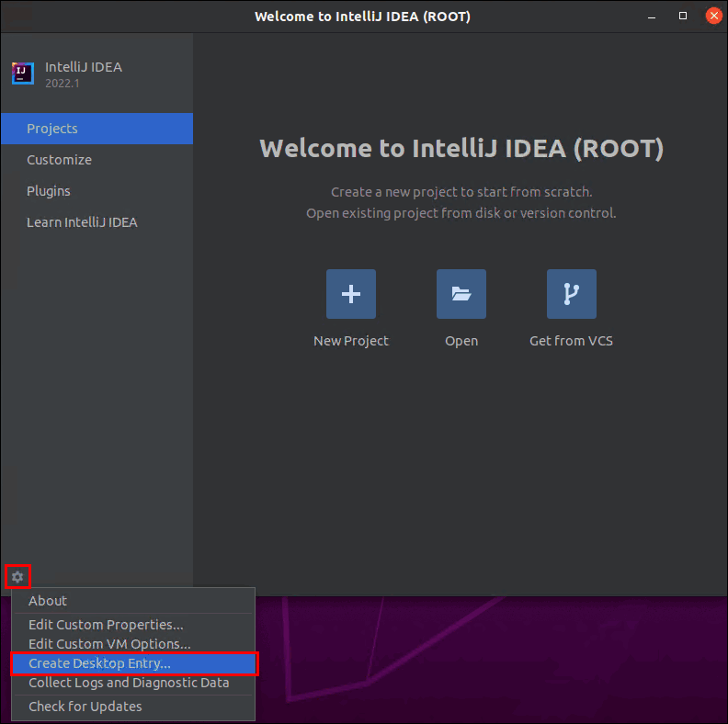Minimize the IntelliJ welcome window

[x=652, y=17]
